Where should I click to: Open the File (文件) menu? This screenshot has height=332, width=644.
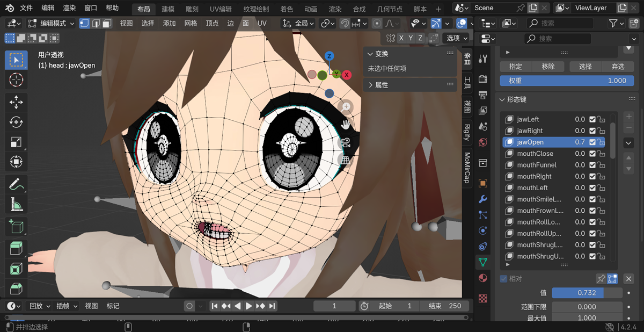26,8
